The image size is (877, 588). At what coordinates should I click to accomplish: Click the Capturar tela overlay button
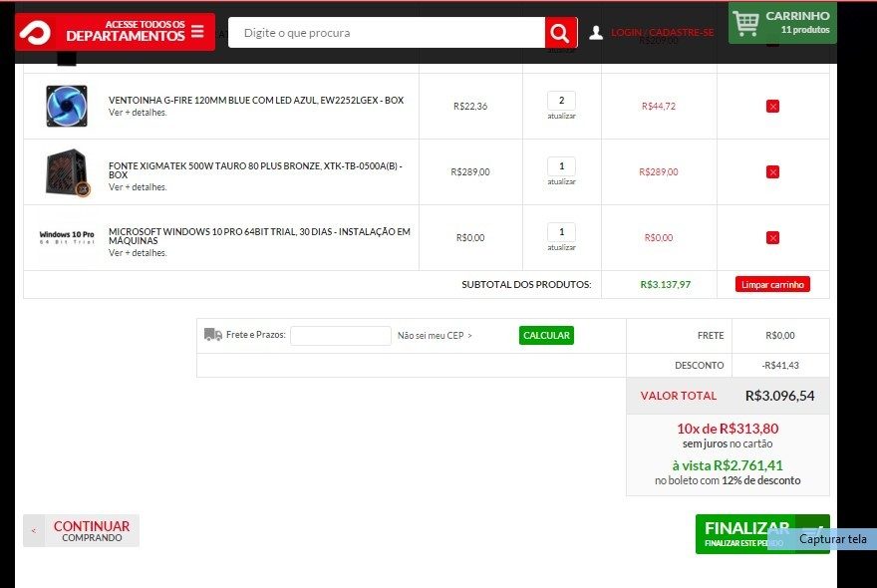coord(822,539)
